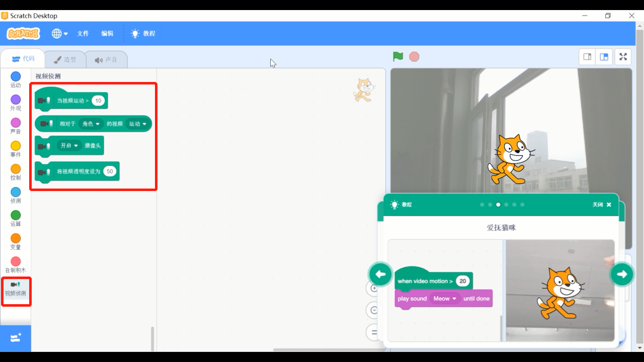Edit the video motion threshold value 10
The width and height of the screenshot is (644, 362).
coord(98,101)
